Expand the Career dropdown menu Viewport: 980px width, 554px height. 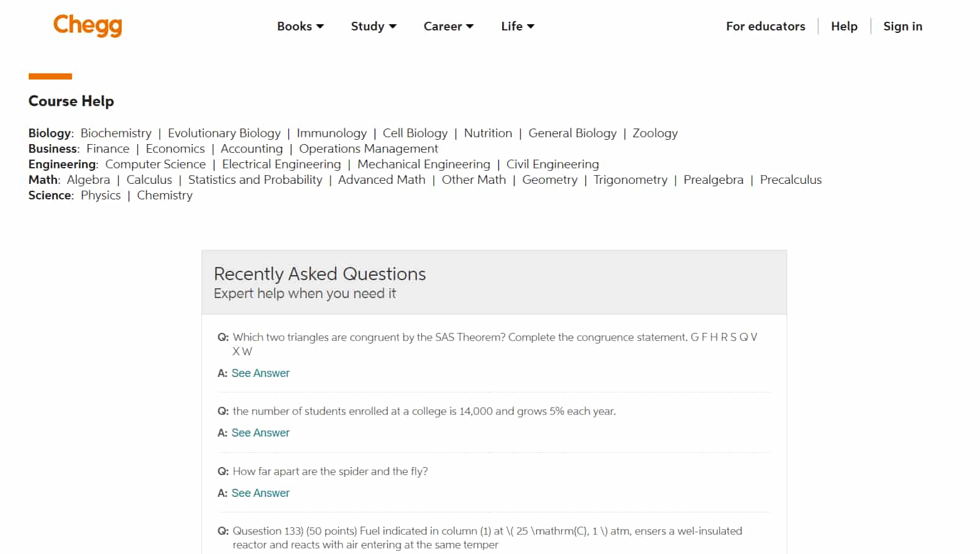click(448, 26)
